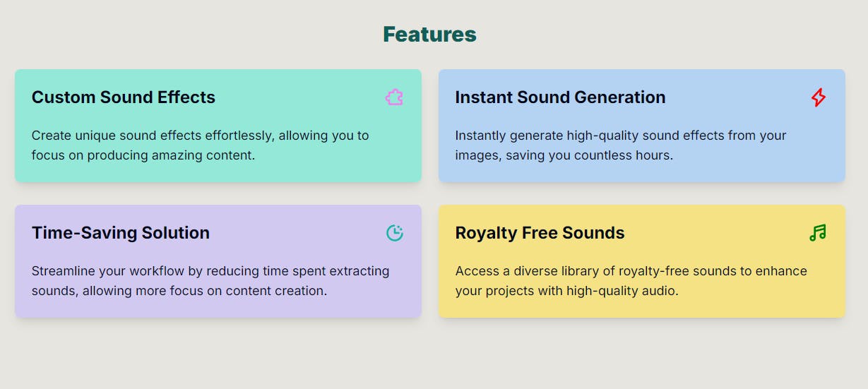
Task: Click the red lightning bolt icon
Action: pyautogui.click(x=818, y=97)
